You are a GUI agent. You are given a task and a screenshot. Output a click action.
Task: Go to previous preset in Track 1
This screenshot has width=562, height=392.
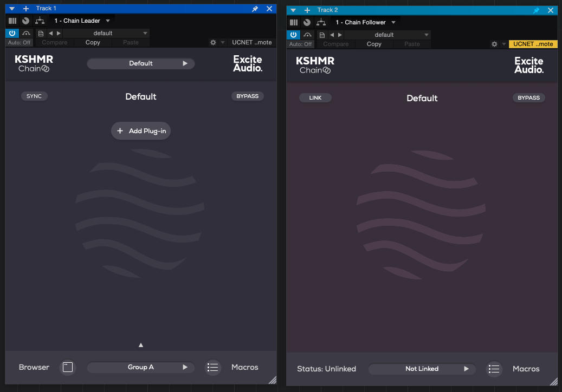[x=50, y=33]
